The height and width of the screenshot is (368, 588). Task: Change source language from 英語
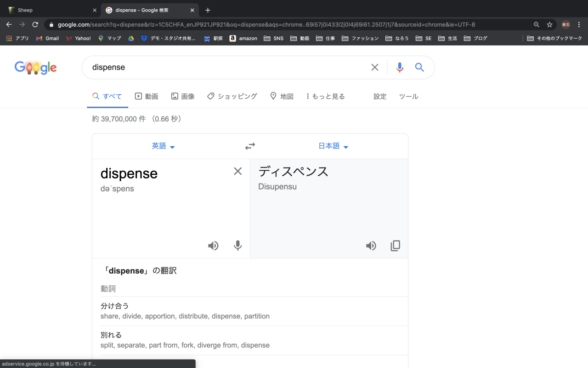pos(164,146)
